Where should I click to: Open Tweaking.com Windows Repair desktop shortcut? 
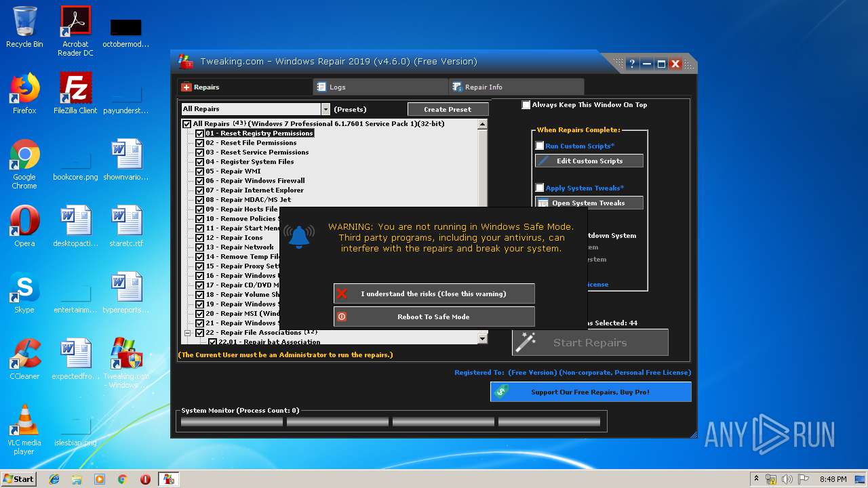coord(126,363)
